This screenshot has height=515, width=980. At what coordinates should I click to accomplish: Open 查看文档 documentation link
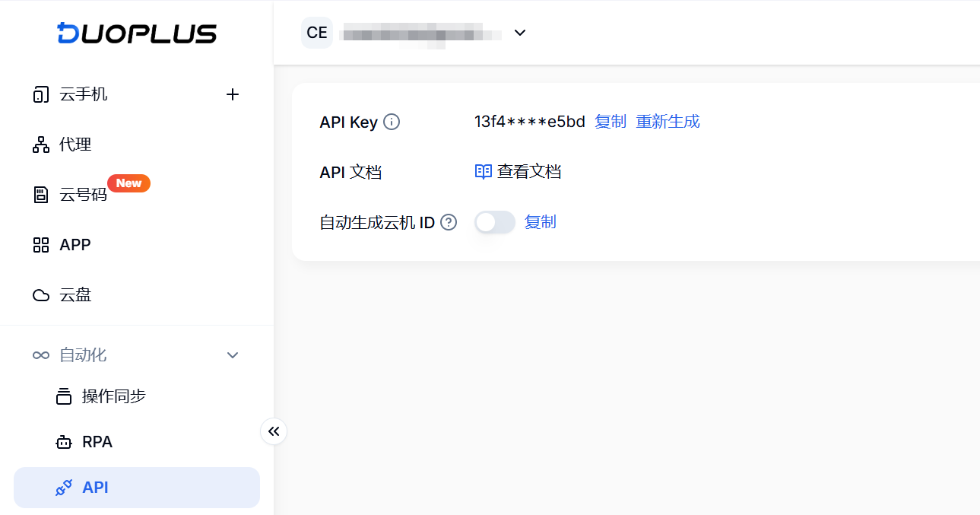coord(529,172)
